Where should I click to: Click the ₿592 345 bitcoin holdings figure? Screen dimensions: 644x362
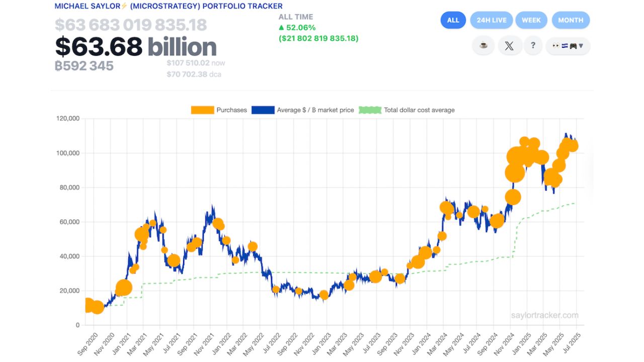pos(84,66)
